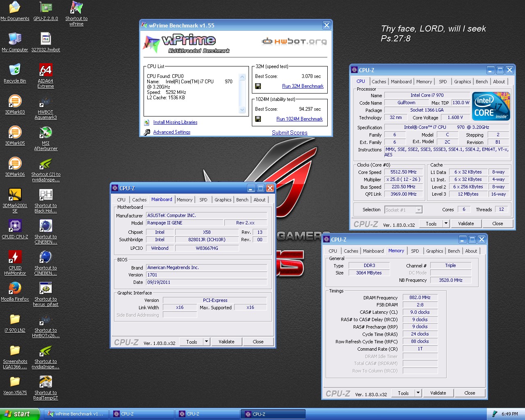The height and width of the screenshot is (420, 525).
Task: Select the Shortcut to RealTempGT icon
Action: 46,388
